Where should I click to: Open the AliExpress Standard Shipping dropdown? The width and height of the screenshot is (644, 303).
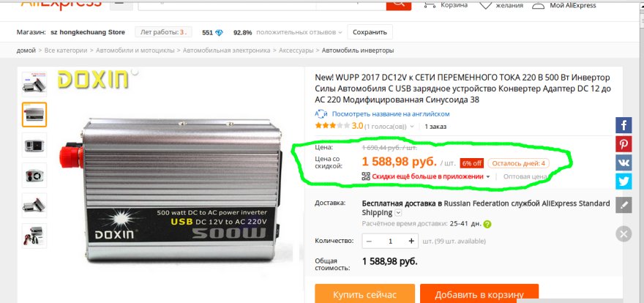click(x=398, y=213)
